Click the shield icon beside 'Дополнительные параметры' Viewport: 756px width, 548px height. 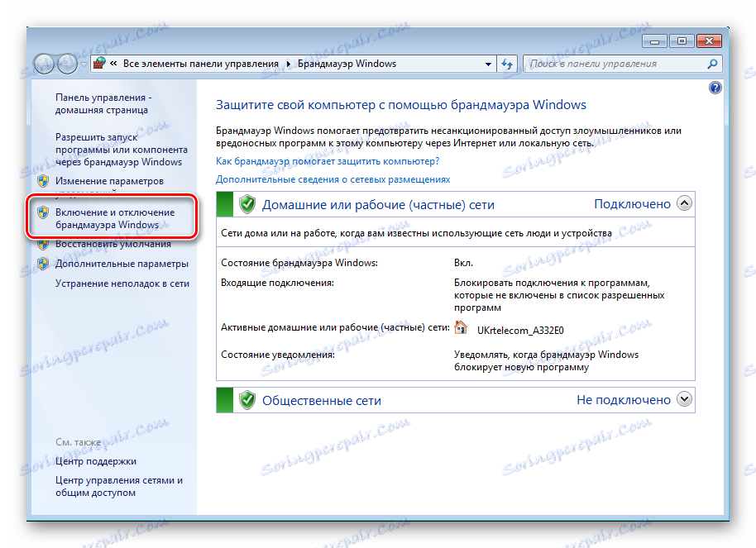pyautogui.click(x=43, y=264)
